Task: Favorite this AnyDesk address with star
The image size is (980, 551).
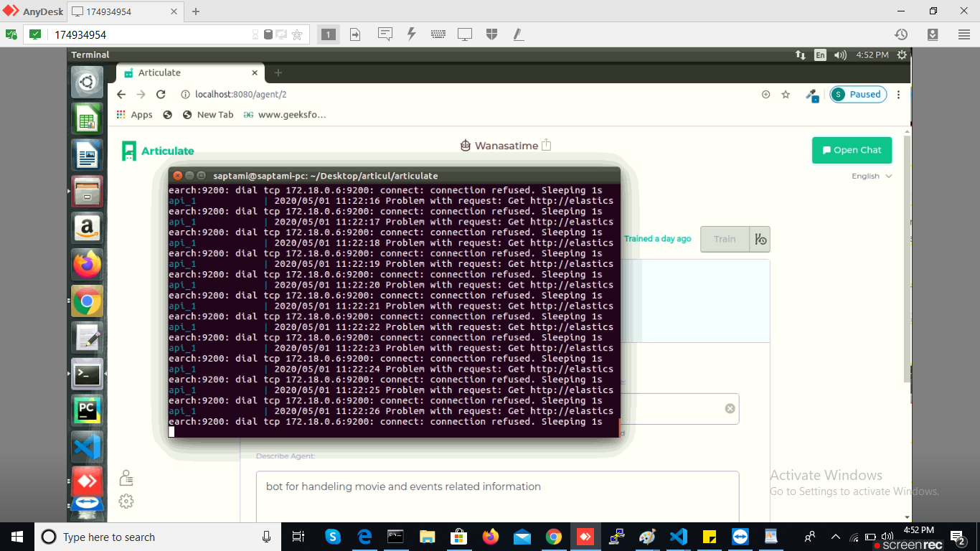Action: (x=297, y=34)
